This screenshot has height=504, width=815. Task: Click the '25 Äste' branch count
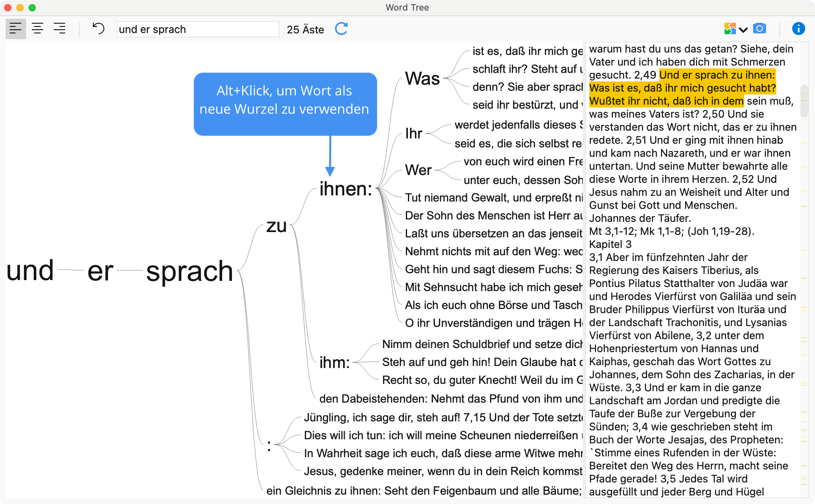click(305, 30)
